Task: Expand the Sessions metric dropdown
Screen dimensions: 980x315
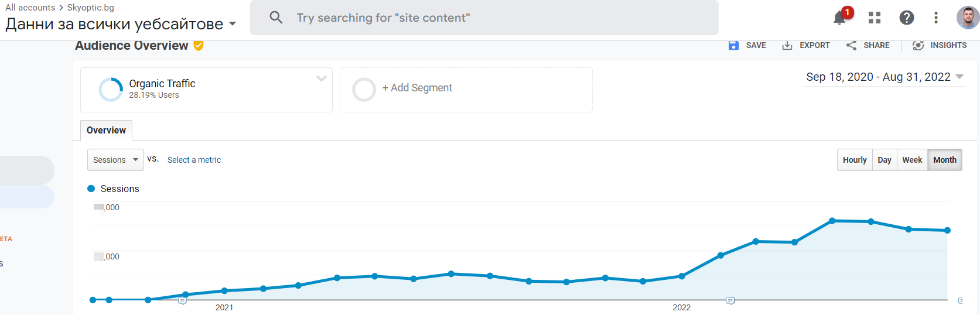Action: tap(115, 160)
